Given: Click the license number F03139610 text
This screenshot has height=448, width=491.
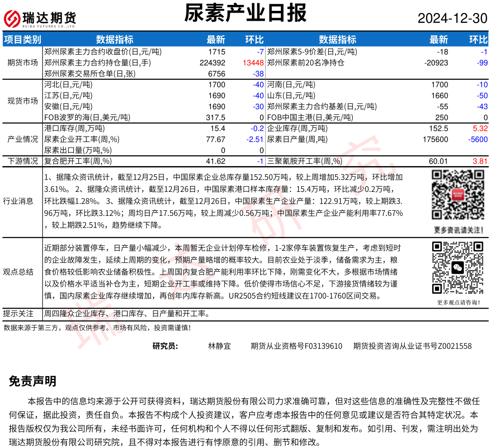Looking at the screenshot, I should pos(296,346).
